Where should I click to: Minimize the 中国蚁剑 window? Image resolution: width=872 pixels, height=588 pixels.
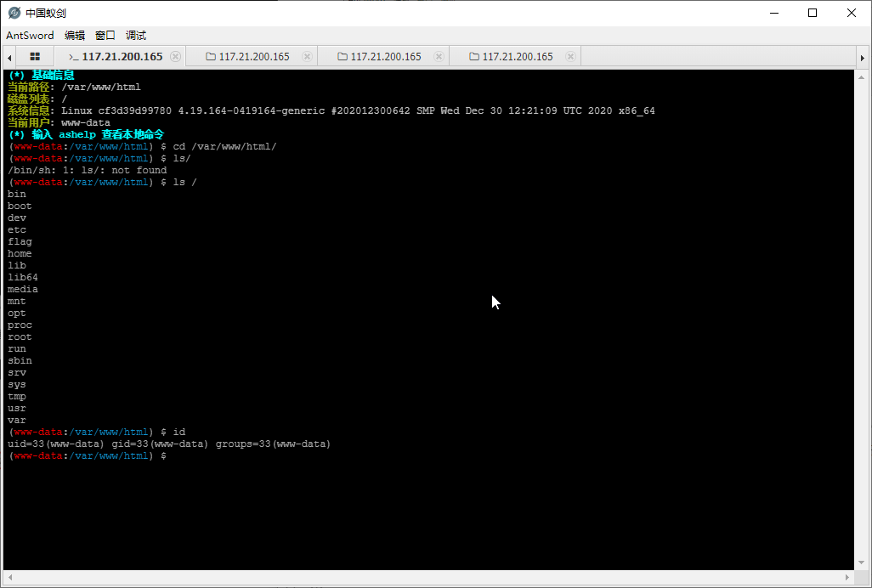click(x=773, y=13)
